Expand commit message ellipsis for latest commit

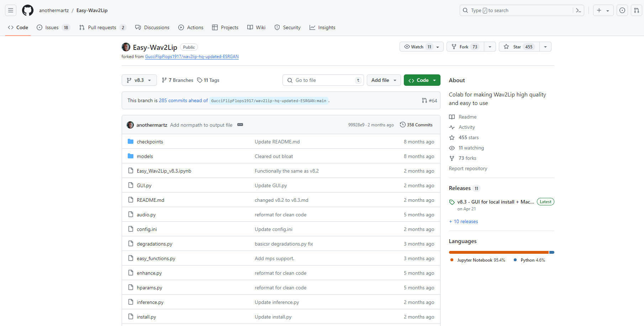[x=240, y=125]
